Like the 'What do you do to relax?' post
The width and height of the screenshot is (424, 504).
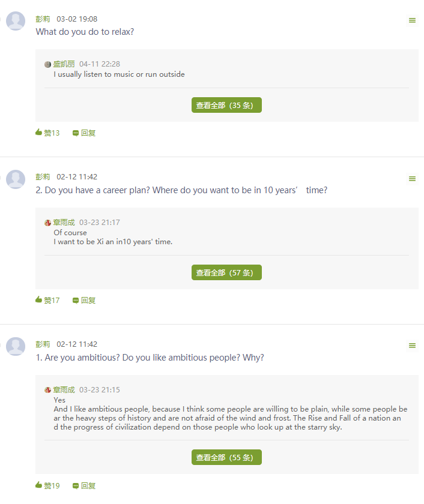tap(39, 133)
